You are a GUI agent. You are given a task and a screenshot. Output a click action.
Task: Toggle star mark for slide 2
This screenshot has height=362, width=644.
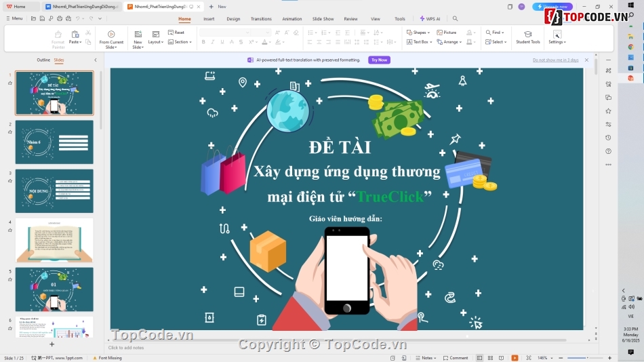[x=10, y=132]
